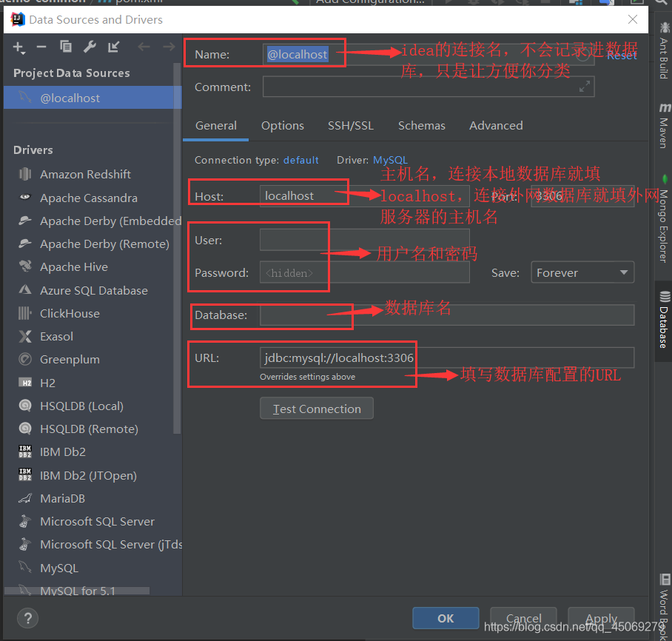Click the Test Connection button
This screenshot has height=641, width=672.
pos(316,408)
